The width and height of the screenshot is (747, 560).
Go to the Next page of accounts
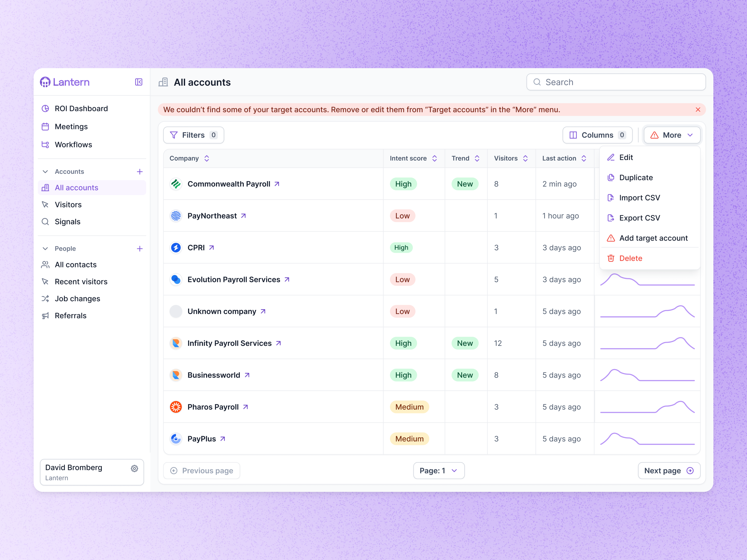669,470
